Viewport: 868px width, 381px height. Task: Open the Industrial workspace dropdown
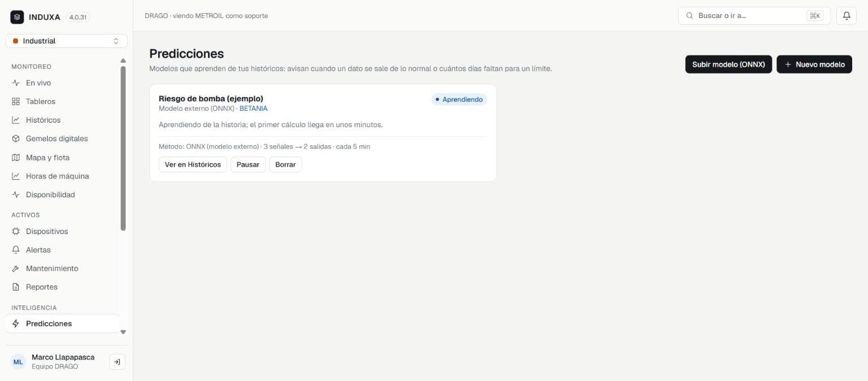coord(67,41)
